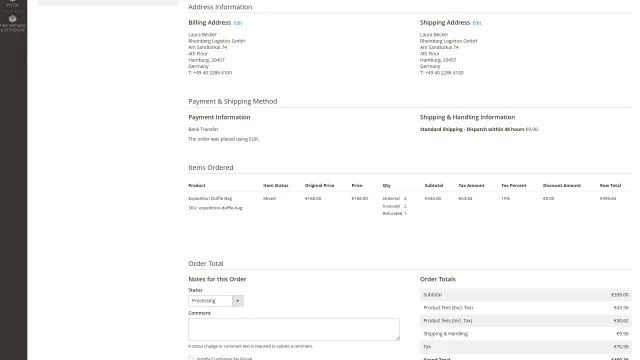The height and width of the screenshot is (360, 640).
Task: Select the Standard Shipping dispatch method line
Action: (x=479, y=129)
